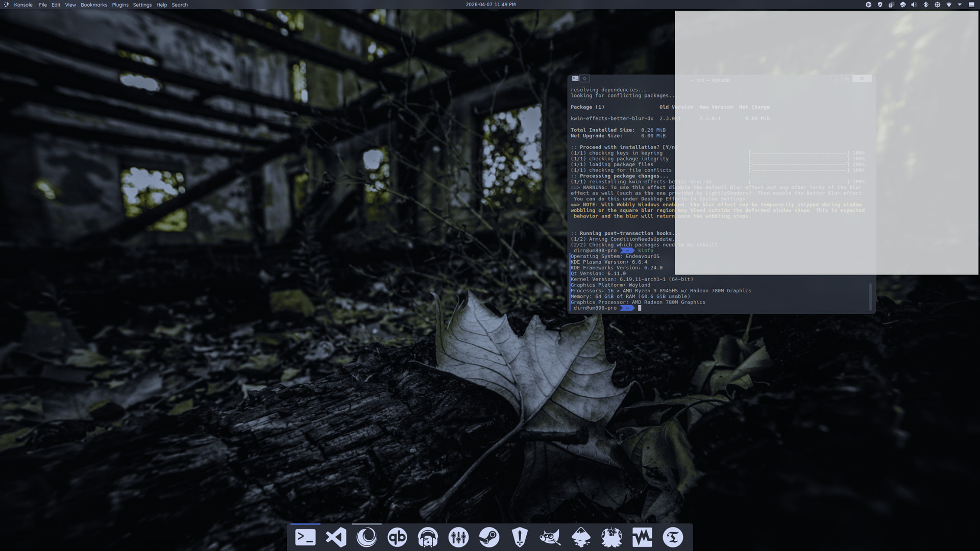The width and height of the screenshot is (980, 551).
Task: Open Inkscape from the dock
Action: pyautogui.click(x=581, y=537)
